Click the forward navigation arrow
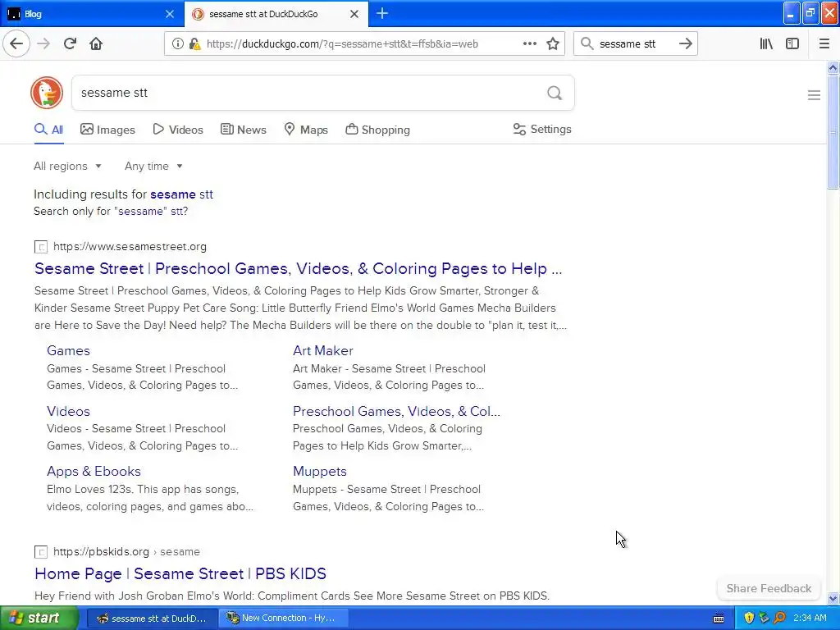840x630 pixels. tap(43, 44)
